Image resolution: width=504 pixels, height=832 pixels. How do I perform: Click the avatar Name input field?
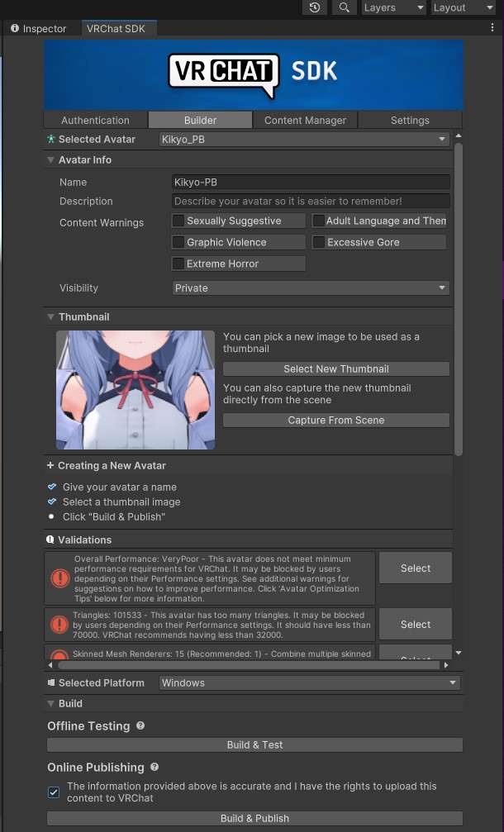[311, 182]
